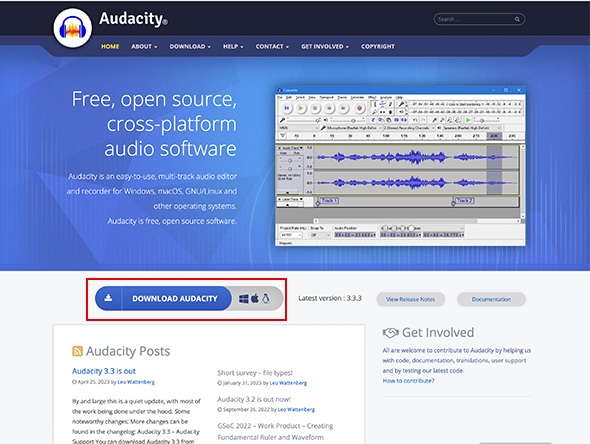Click the magnifier icon in the search box
Screen dimensions: 590x444
(x=517, y=19)
